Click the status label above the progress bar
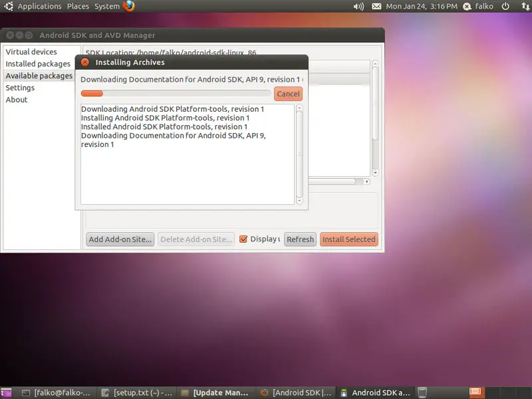 [192, 79]
